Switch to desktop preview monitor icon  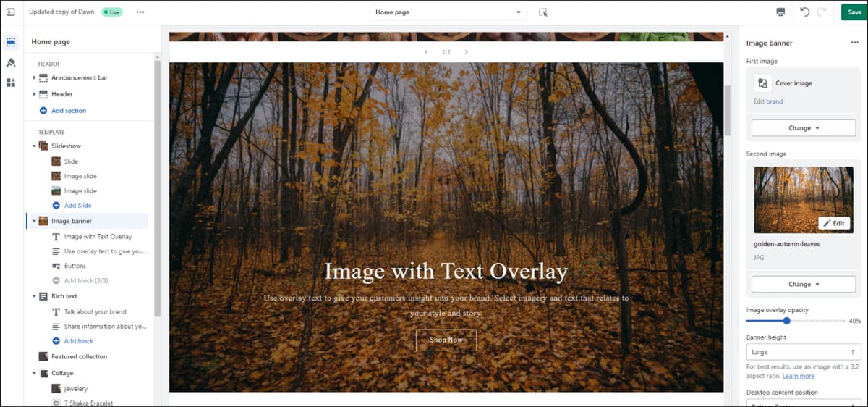click(780, 12)
